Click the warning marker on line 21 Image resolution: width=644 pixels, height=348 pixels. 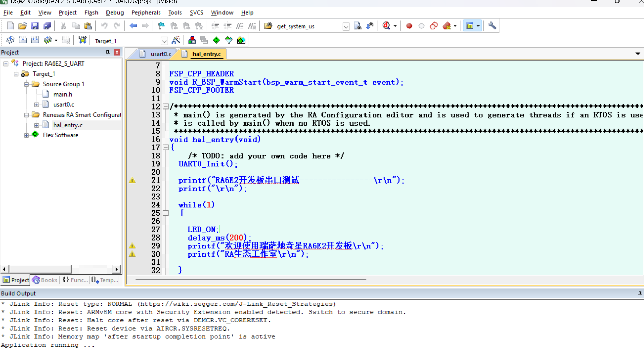pyautogui.click(x=132, y=180)
